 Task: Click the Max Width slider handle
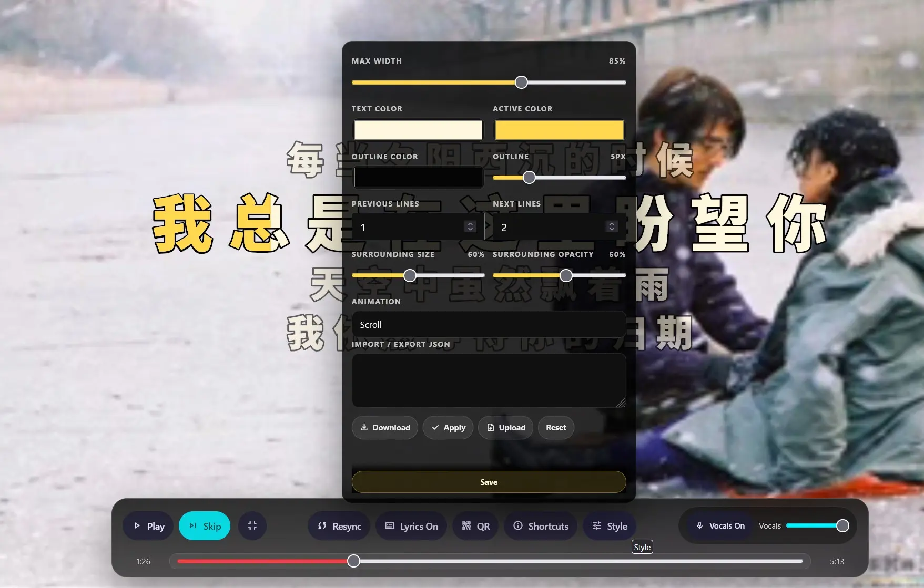(521, 82)
